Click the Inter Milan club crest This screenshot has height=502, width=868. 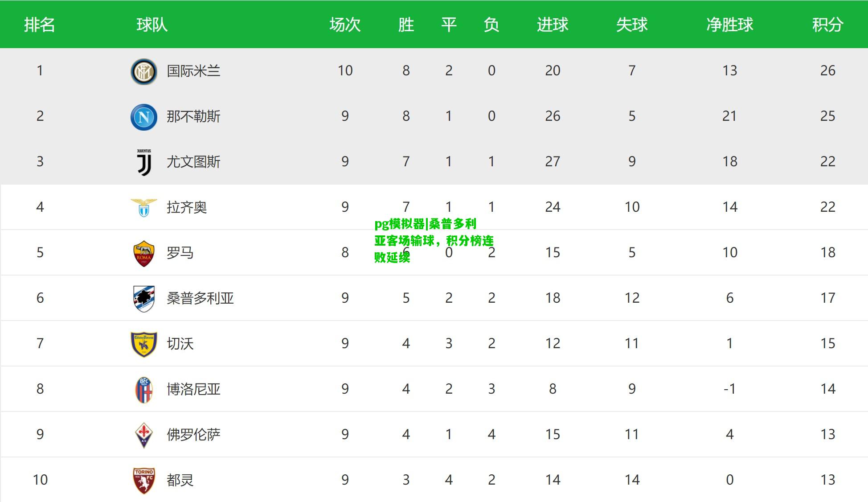point(143,71)
